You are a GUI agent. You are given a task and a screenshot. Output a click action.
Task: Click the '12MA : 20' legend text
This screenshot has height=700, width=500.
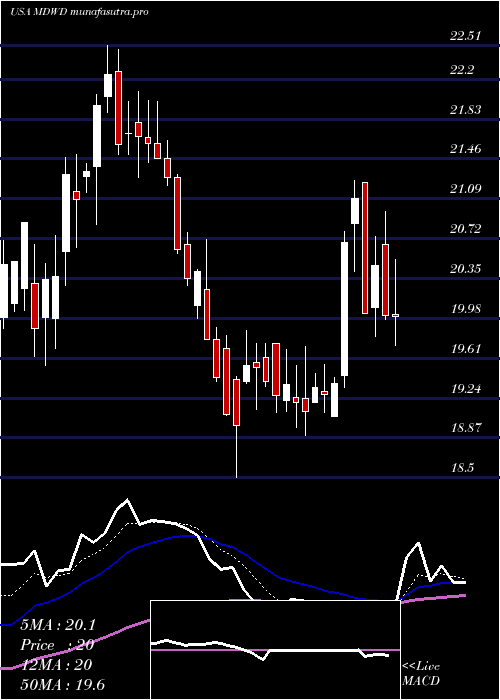[x=56, y=665]
